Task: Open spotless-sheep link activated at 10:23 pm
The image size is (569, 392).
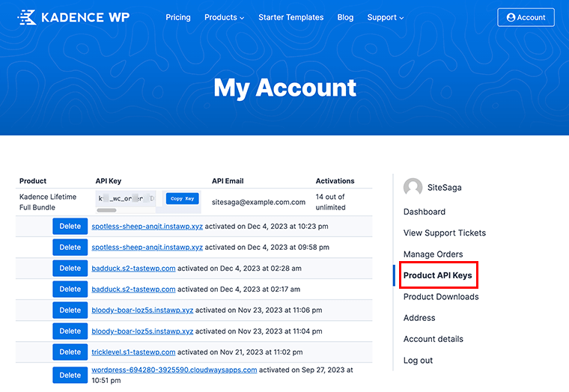Action: [147, 226]
